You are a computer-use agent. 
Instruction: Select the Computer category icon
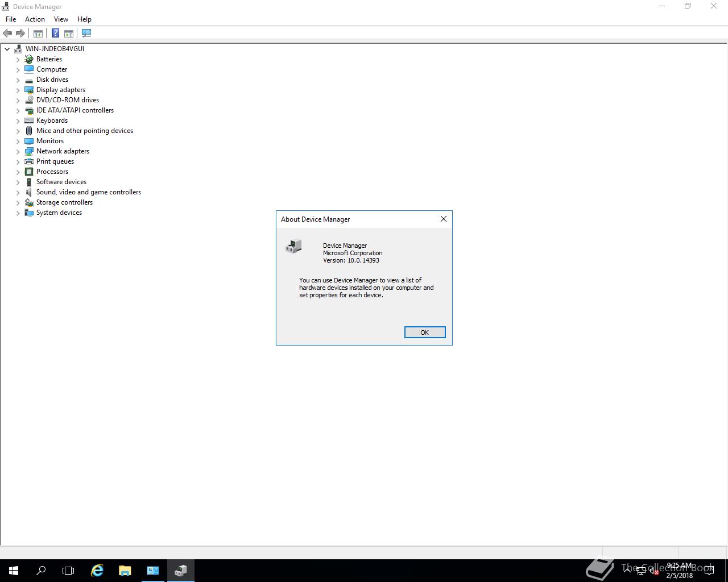point(29,69)
